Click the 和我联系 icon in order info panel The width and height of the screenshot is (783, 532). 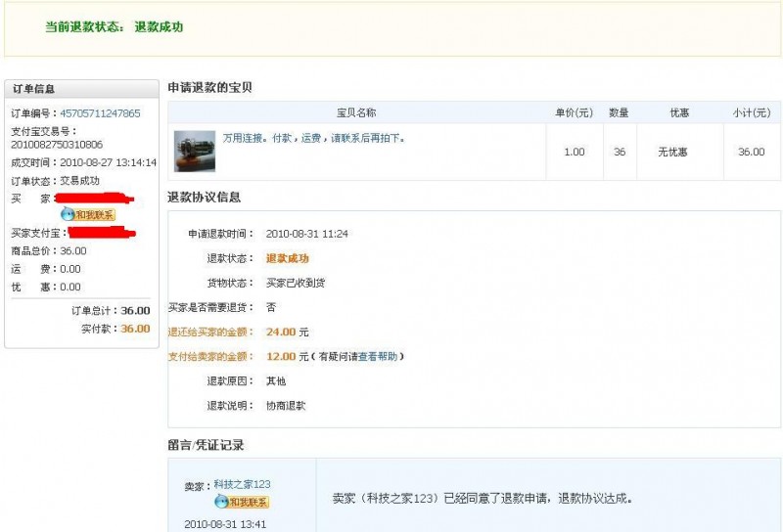(x=88, y=214)
